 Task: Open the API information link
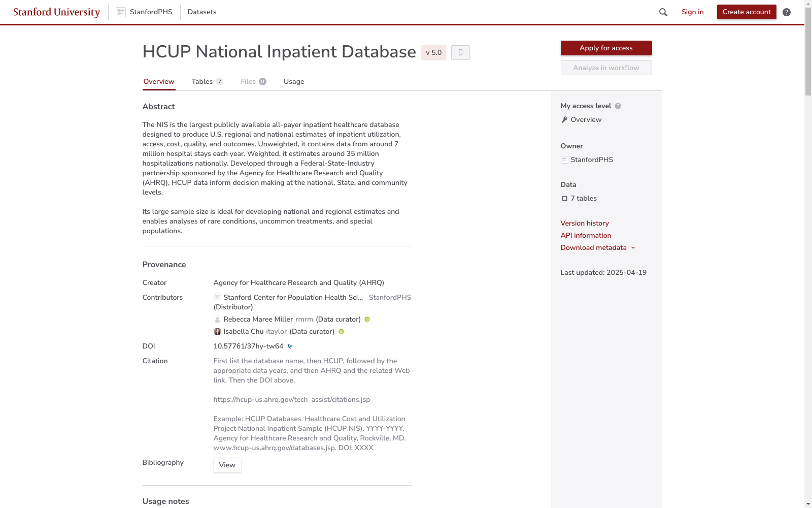(x=586, y=236)
